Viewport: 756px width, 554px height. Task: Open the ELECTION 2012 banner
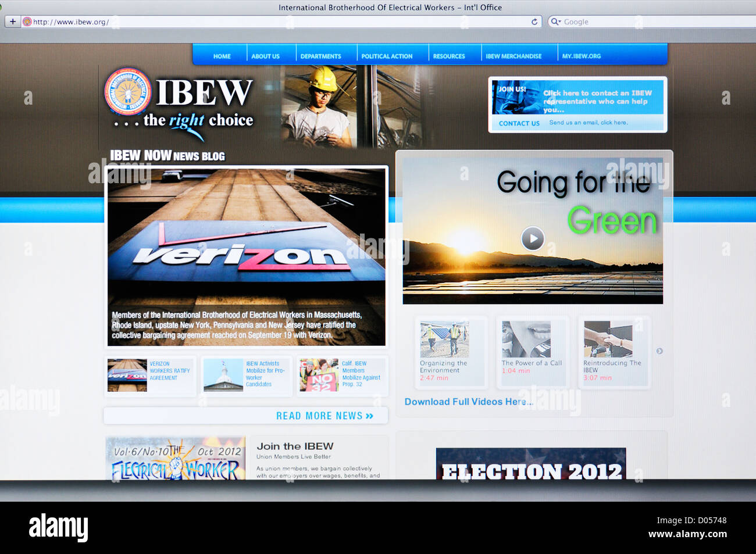click(531, 464)
